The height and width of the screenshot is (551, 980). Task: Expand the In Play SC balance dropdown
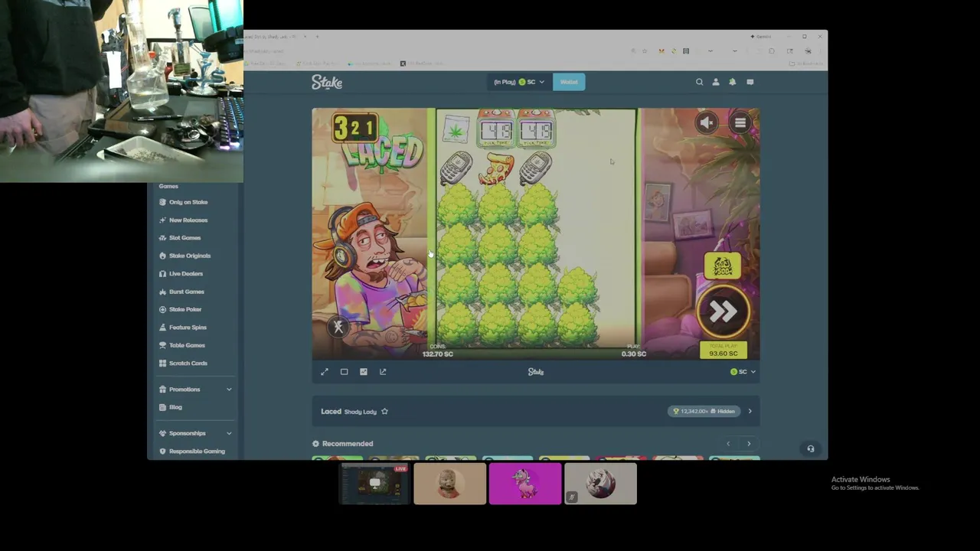[519, 82]
